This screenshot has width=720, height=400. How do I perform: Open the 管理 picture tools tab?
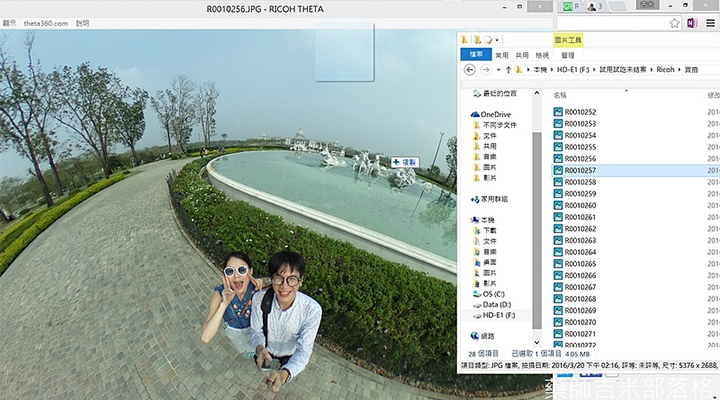tap(568, 55)
